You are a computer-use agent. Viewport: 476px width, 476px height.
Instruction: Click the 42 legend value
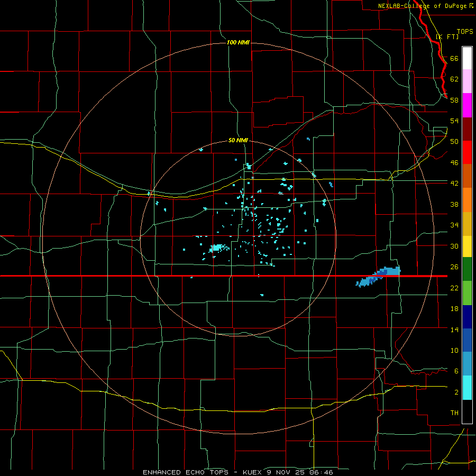pos(454,183)
